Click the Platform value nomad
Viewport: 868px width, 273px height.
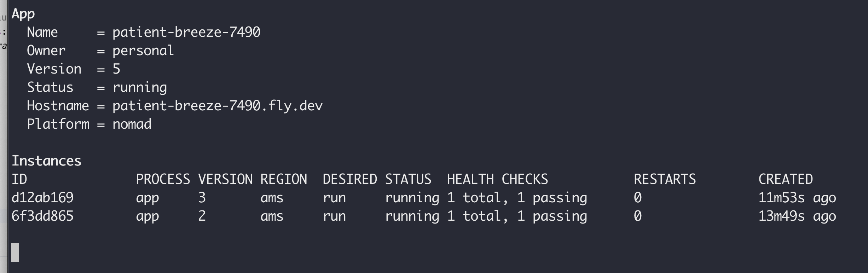pos(132,124)
